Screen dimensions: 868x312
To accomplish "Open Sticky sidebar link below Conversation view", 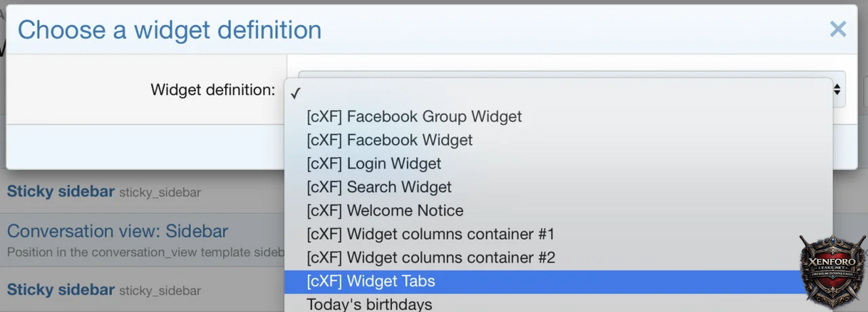I will 60,290.
